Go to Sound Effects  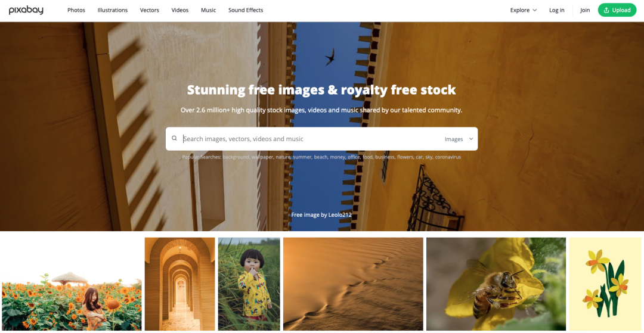246,10
